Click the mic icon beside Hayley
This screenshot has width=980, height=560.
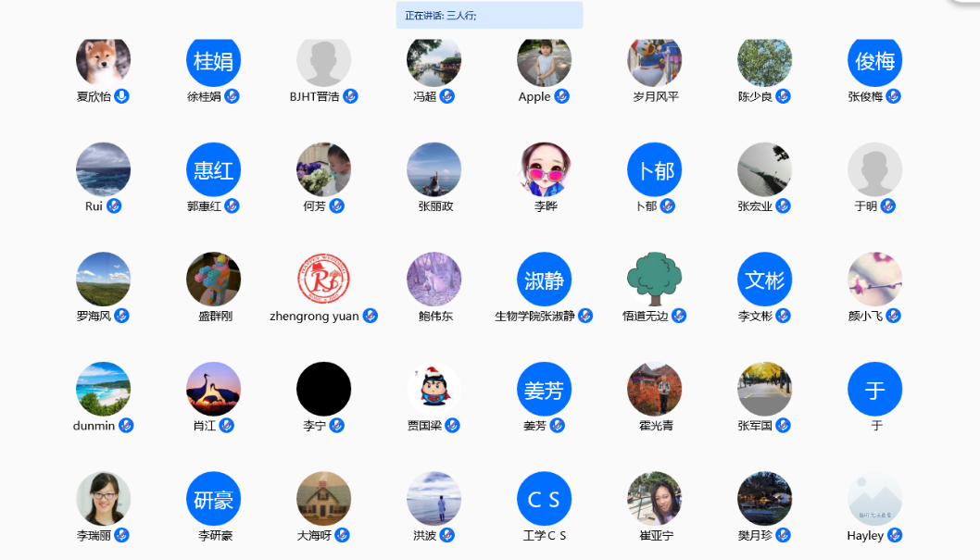(895, 535)
